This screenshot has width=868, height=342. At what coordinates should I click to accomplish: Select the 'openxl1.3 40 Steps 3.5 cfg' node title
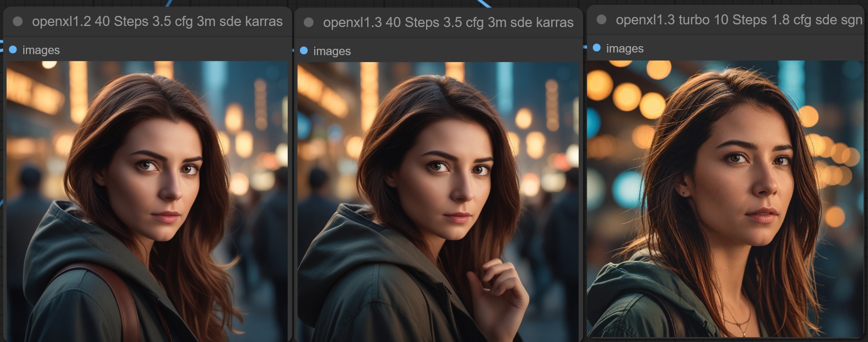coord(448,22)
